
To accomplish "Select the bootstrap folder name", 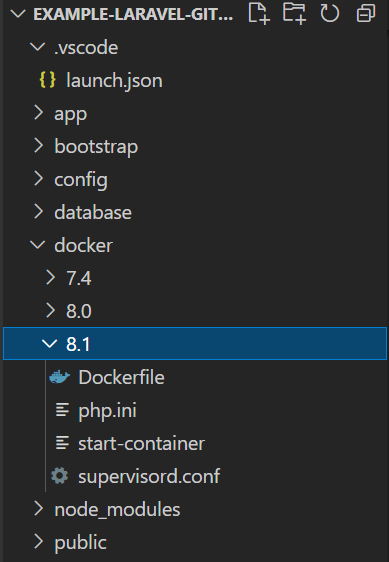I will coord(96,147).
